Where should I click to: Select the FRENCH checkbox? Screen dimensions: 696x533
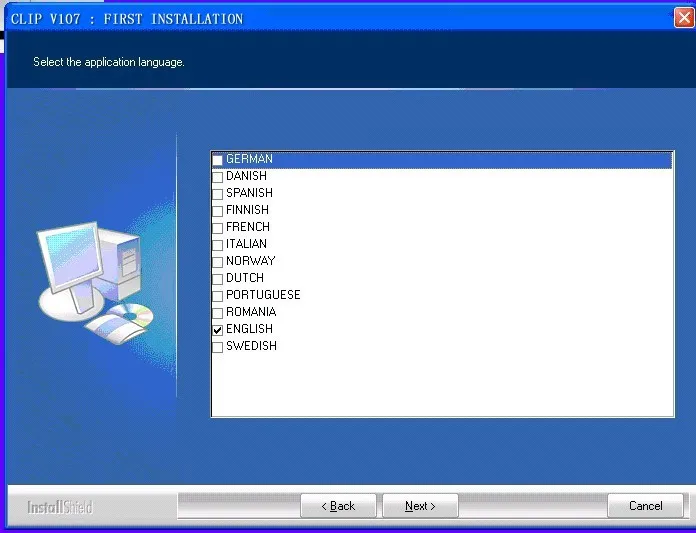218,228
